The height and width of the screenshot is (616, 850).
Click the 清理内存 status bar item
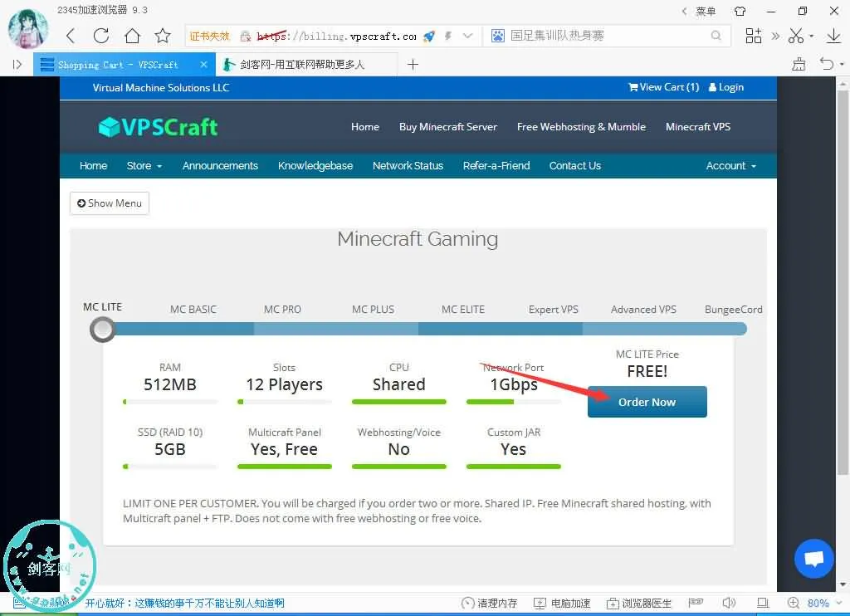coord(489,603)
